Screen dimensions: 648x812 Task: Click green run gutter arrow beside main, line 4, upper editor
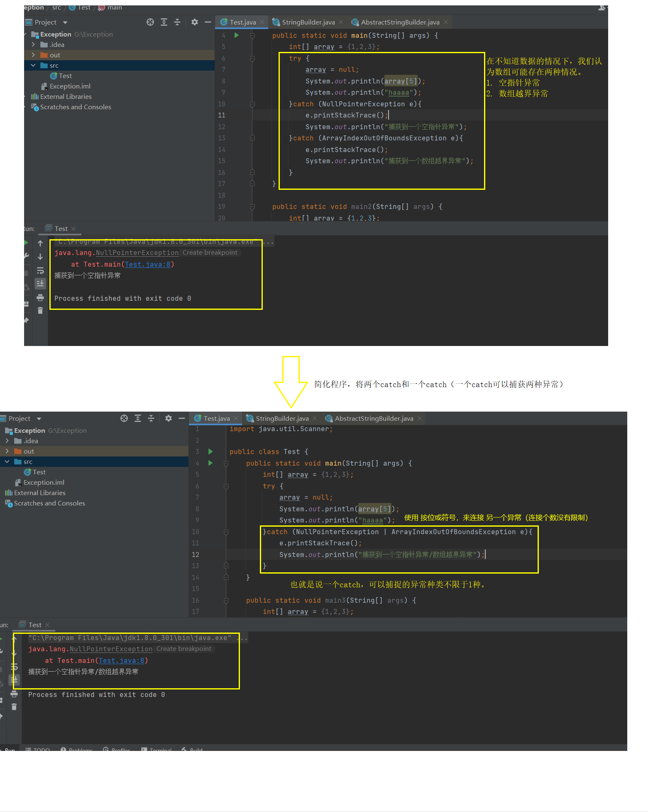click(x=237, y=35)
